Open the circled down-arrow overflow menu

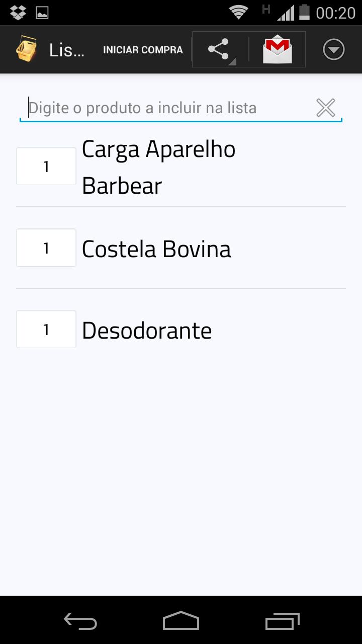click(333, 50)
